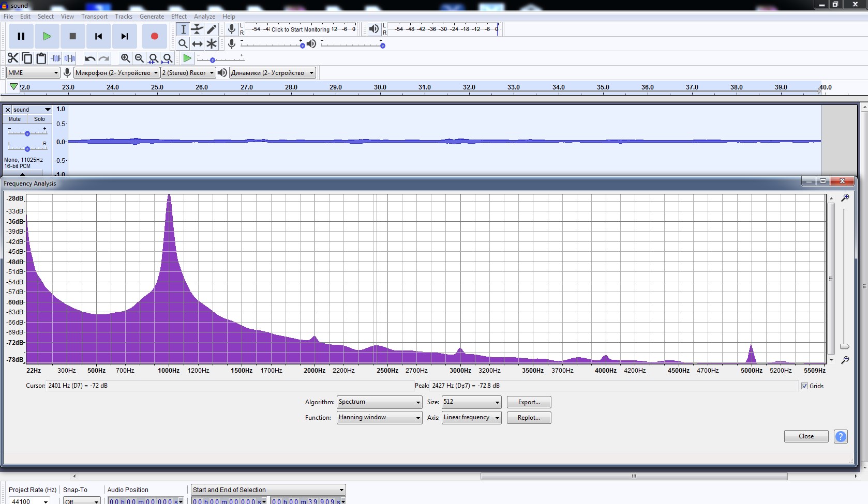Solo the sound track
This screenshot has height=504, width=868.
tap(39, 119)
